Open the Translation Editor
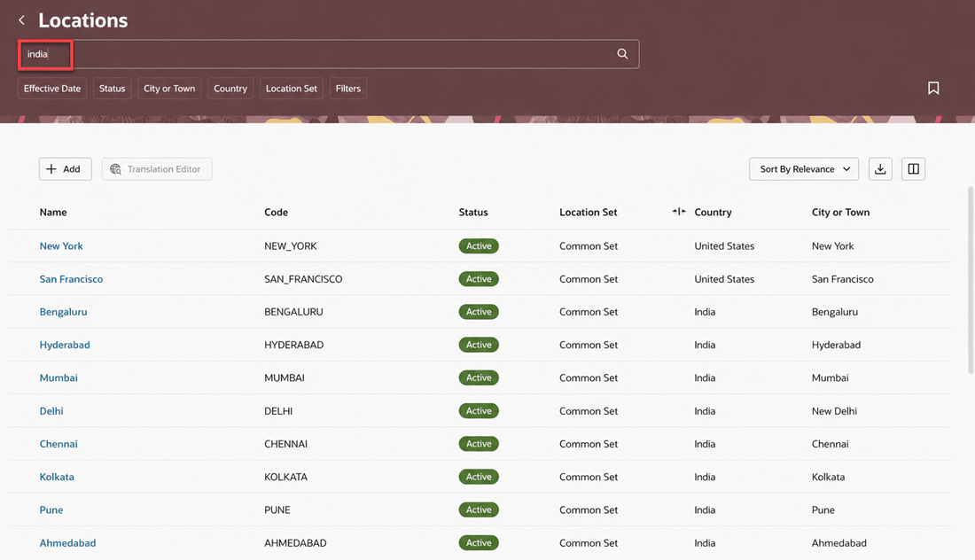975x560 pixels. pyautogui.click(x=157, y=169)
